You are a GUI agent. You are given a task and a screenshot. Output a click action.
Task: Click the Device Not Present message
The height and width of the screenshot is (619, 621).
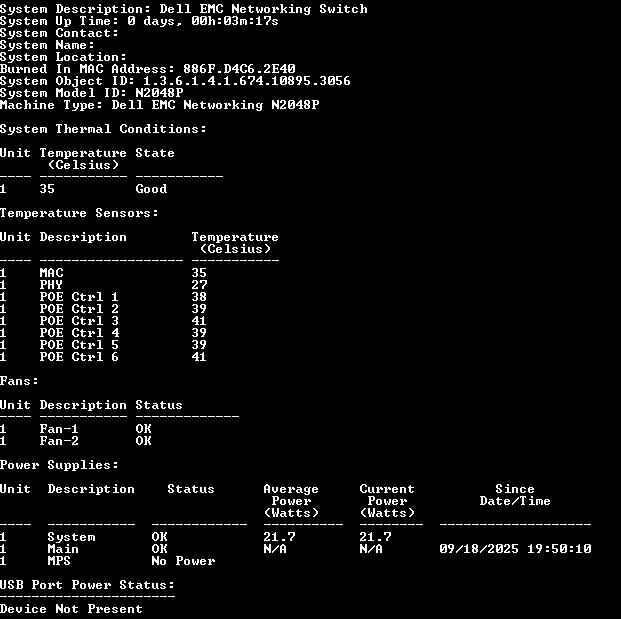tap(71, 609)
